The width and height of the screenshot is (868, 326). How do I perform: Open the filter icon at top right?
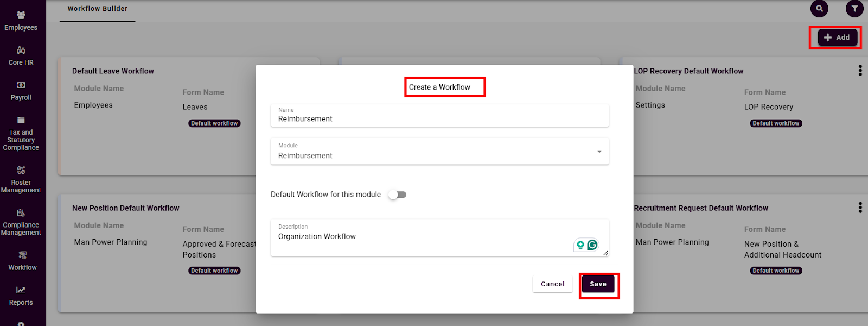(x=854, y=9)
